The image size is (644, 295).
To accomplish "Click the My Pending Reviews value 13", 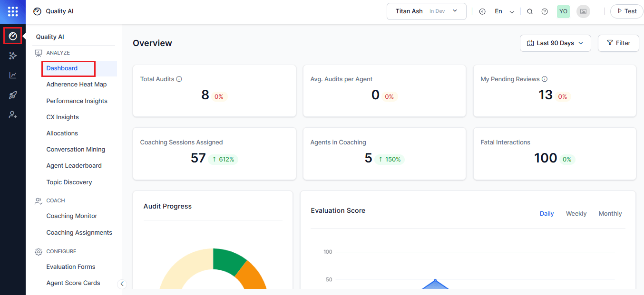I will 546,95.
